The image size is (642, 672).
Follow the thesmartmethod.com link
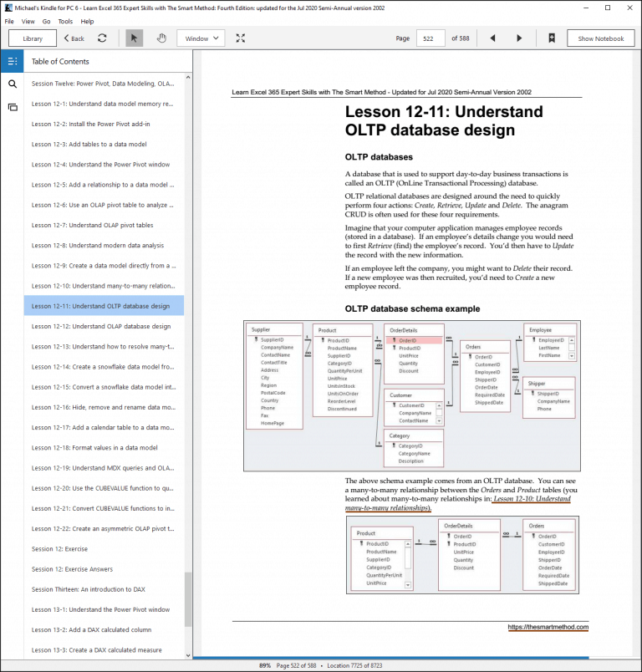(x=548, y=627)
